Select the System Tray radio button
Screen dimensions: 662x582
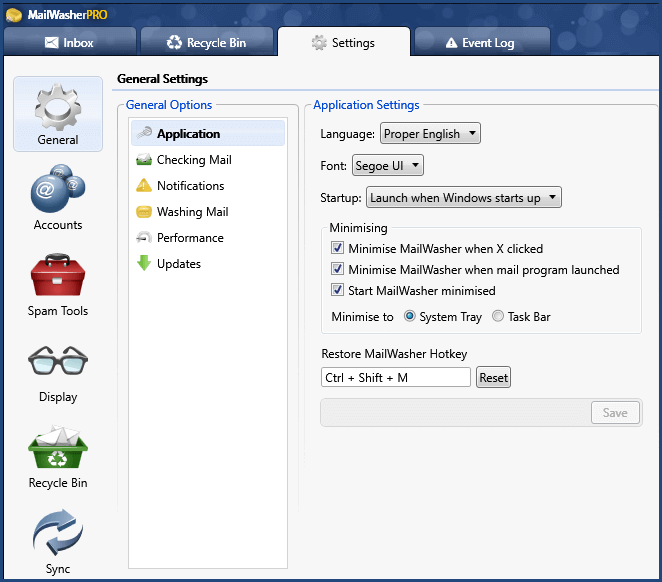410,316
